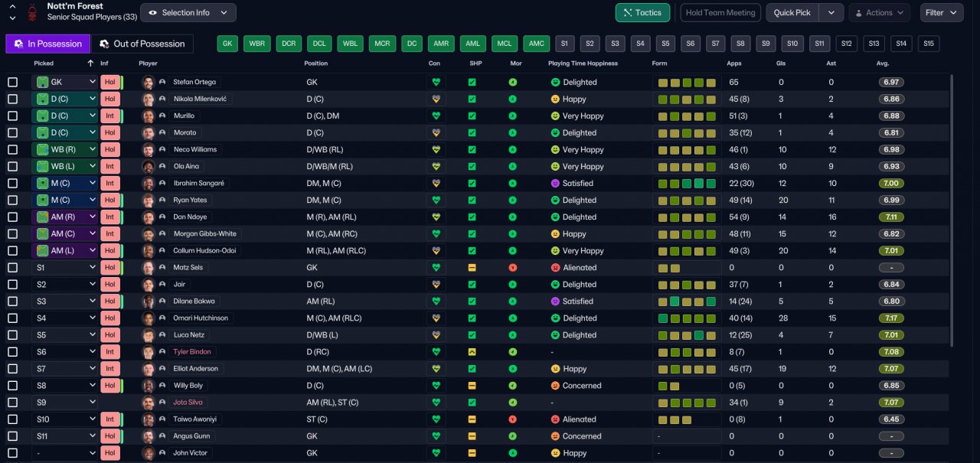Viewport: 980px width, 463px height.
Task: Click the vertical scrollbar of the squad list
Action: click(x=952, y=209)
